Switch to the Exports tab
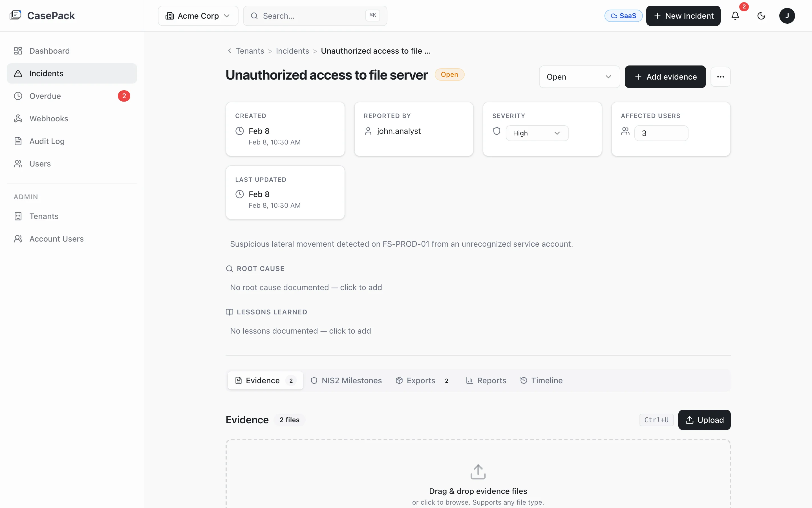Screen dimensions: 812x508 [423, 380]
